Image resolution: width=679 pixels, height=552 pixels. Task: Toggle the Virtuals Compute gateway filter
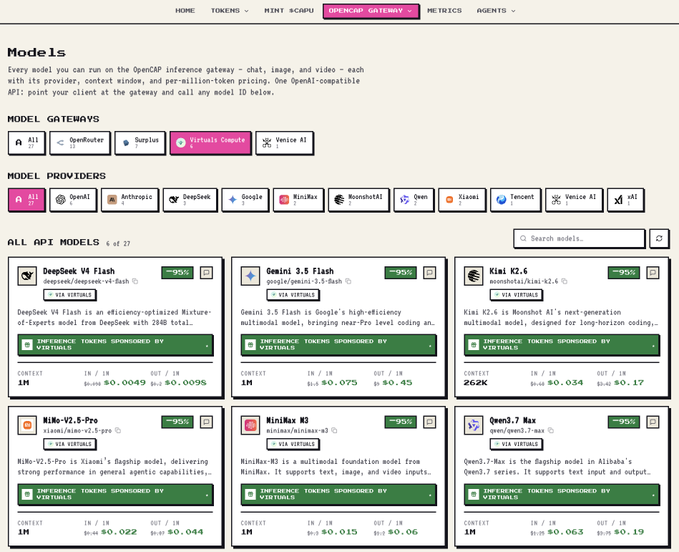[x=210, y=142]
